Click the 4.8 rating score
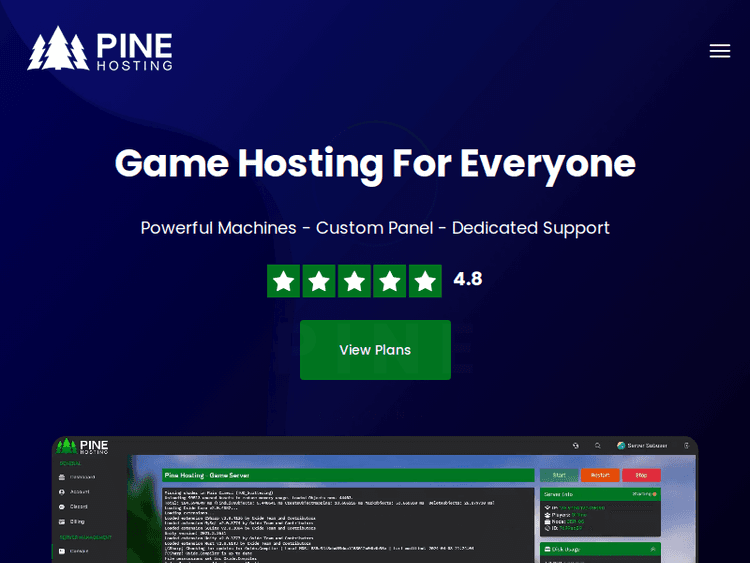The height and width of the screenshot is (563, 750). point(468,279)
